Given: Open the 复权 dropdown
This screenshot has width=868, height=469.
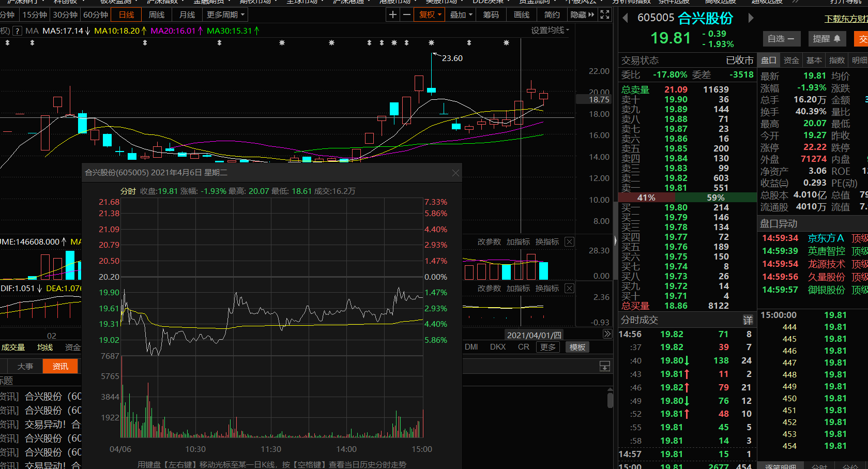Looking at the screenshot, I should 430,14.
